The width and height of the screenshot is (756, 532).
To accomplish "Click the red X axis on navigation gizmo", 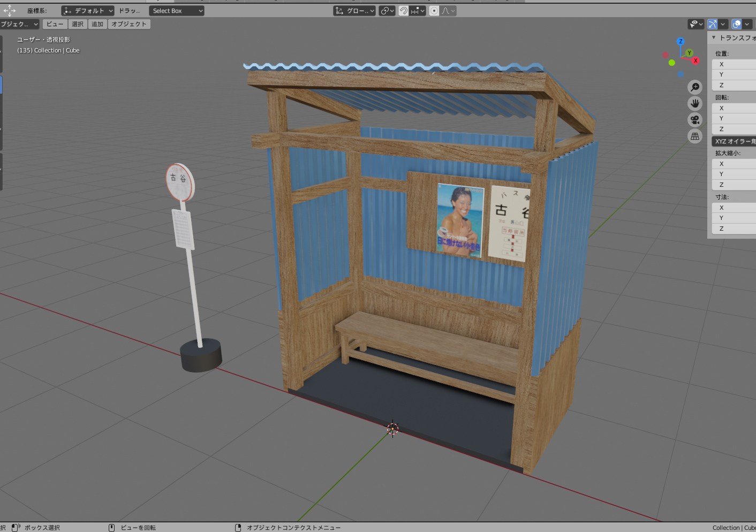I will click(695, 60).
